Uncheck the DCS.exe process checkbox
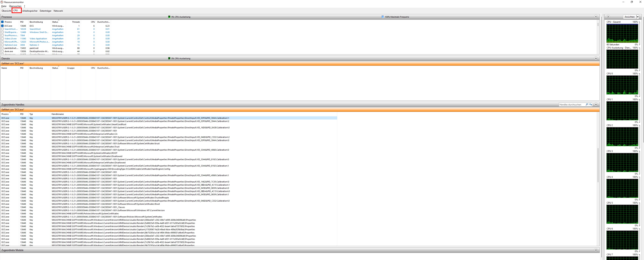Image resolution: width=644 pixels, height=260 pixels. [2, 26]
